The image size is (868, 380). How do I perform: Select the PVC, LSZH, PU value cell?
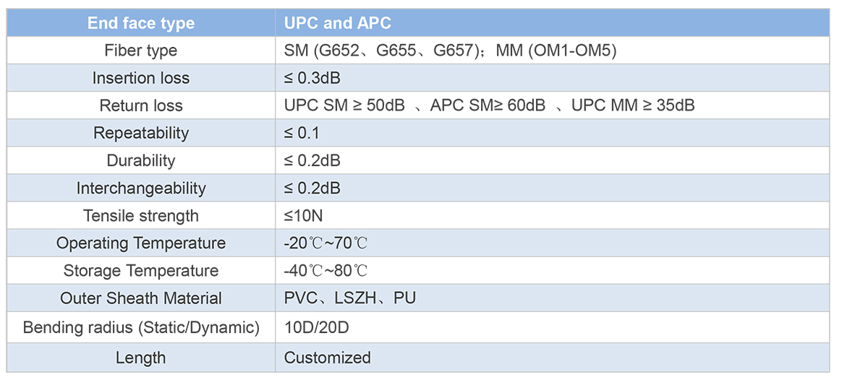[553, 298]
